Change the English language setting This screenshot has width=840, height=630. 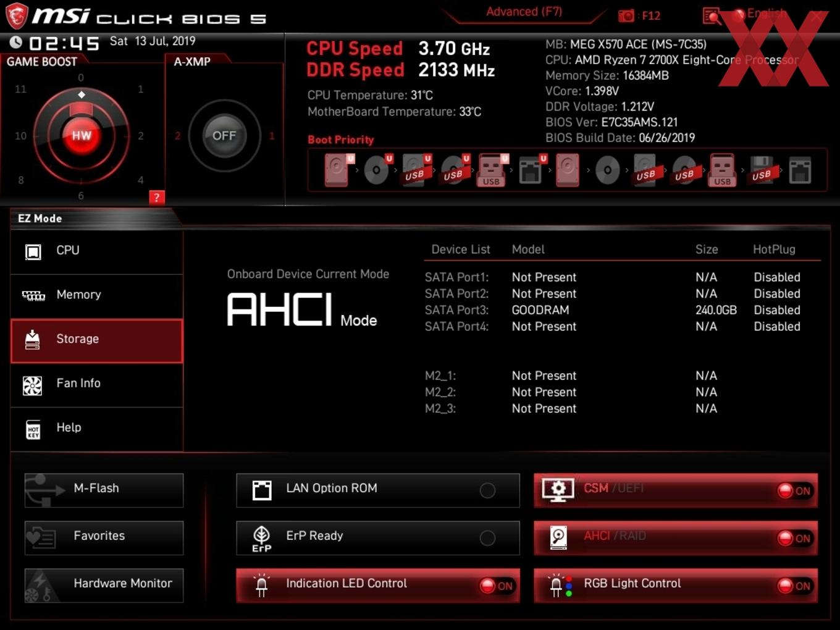766,14
